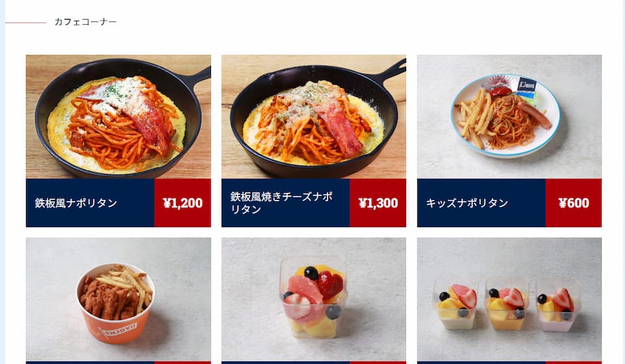Click the pink line beside カフェコーナー

pyautogui.click(x=25, y=23)
